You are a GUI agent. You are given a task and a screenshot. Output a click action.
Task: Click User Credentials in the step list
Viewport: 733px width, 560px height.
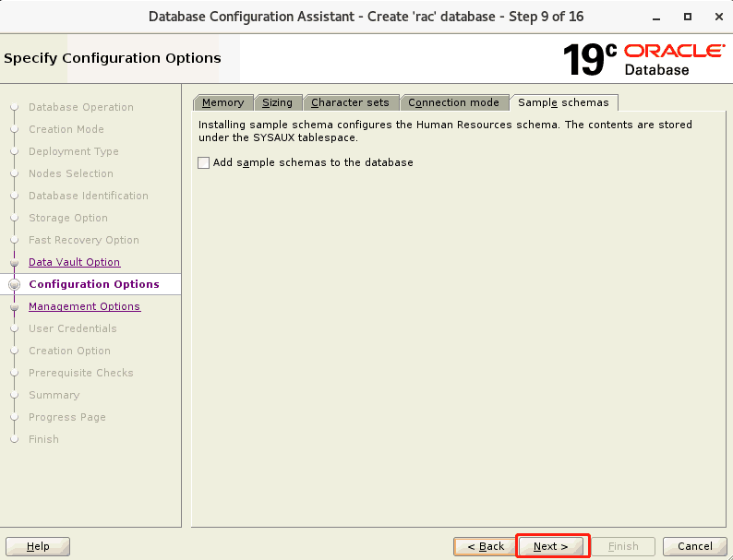[x=72, y=328]
